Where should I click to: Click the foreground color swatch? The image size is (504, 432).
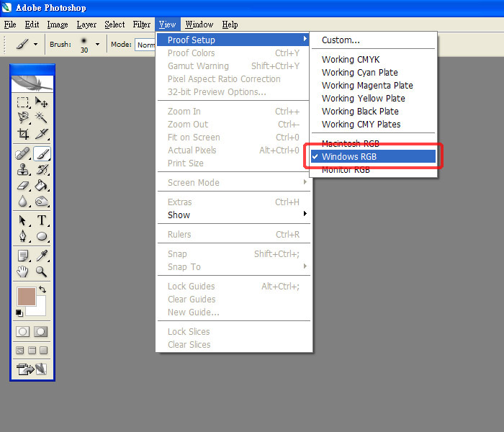(27, 296)
